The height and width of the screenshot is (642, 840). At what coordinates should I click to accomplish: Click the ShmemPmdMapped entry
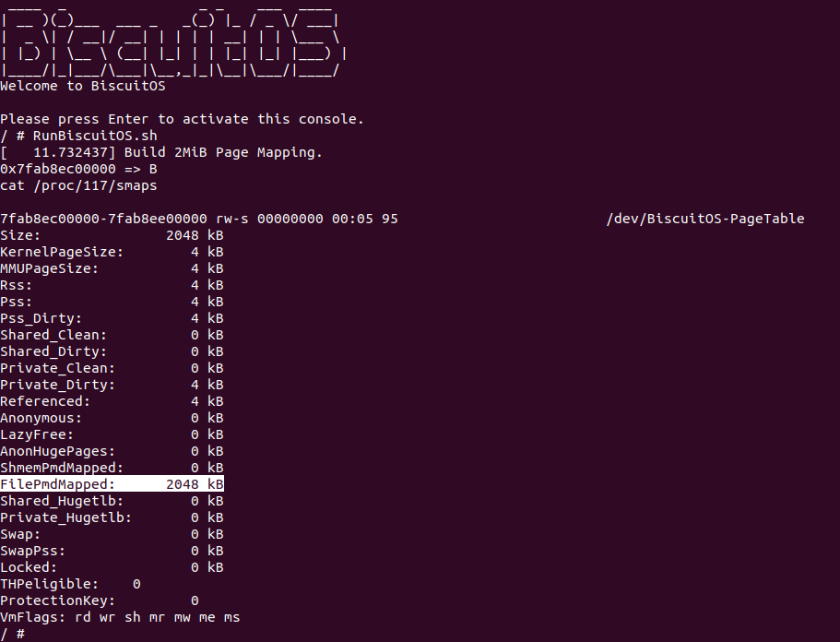112,468
